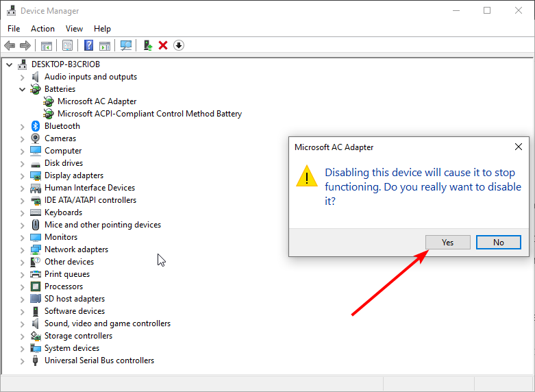Select the DESKTOP-B3CRIOB computer name

66,64
